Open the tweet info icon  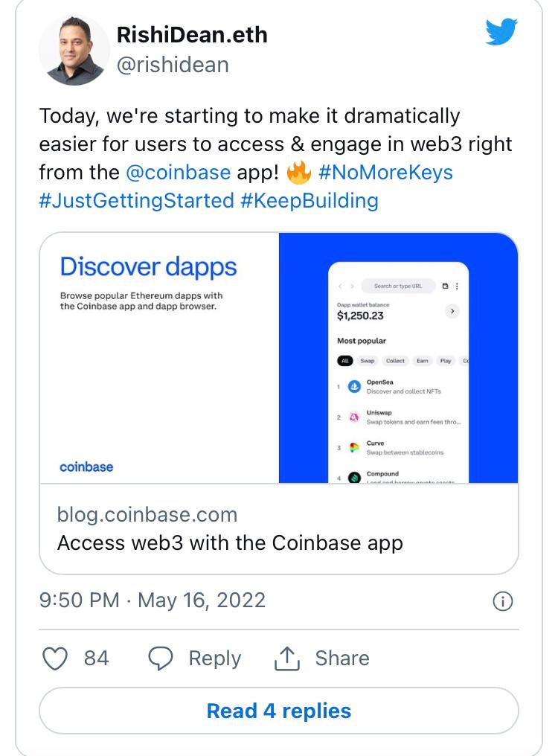(x=503, y=601)
